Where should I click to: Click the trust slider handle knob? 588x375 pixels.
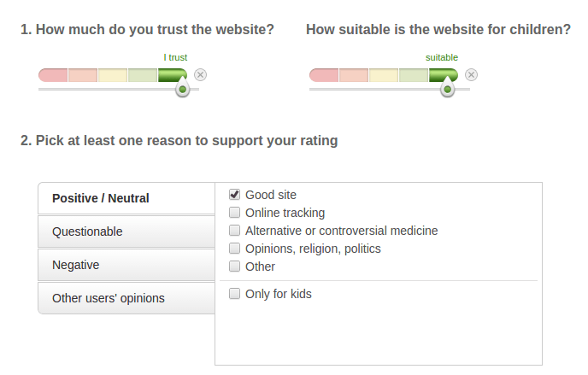click(182, 89)
